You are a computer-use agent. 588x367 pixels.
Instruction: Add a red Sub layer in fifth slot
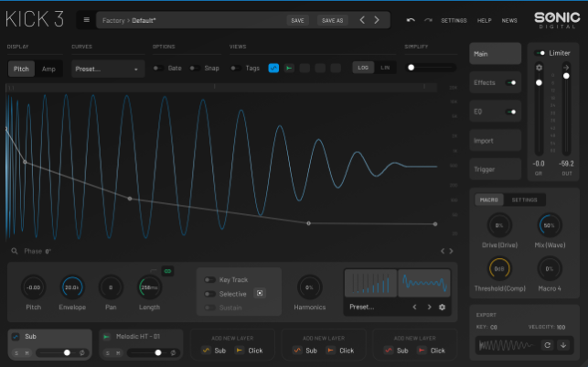(x=396, y=351)
